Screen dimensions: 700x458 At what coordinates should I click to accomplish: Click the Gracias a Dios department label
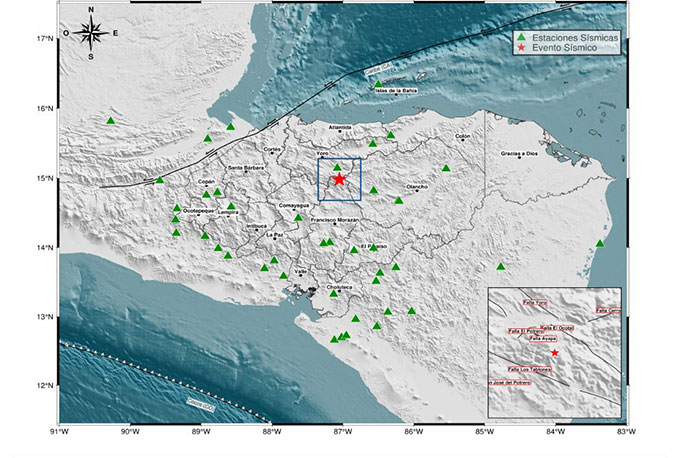pyautogui.click(x=520, y=155)
